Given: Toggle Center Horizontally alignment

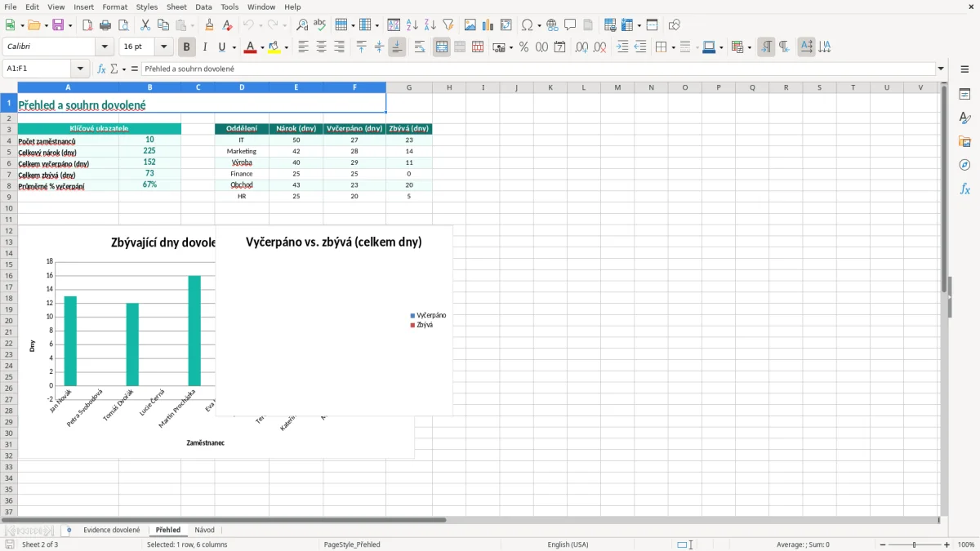Looking at the screenshot, I should click(x=322, y=47).
